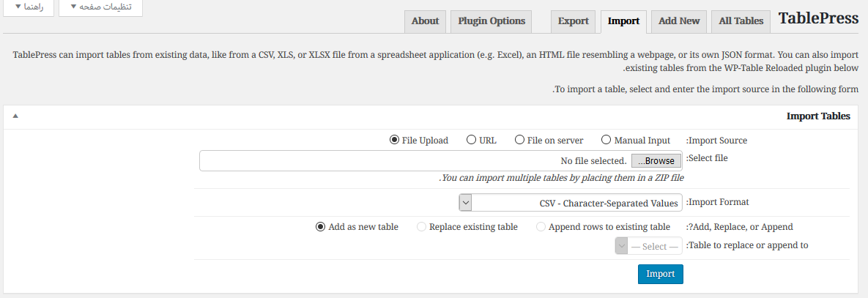This screenshot has width=868, height=298.
Task: Select File on server import source
Action: [519, 141]
